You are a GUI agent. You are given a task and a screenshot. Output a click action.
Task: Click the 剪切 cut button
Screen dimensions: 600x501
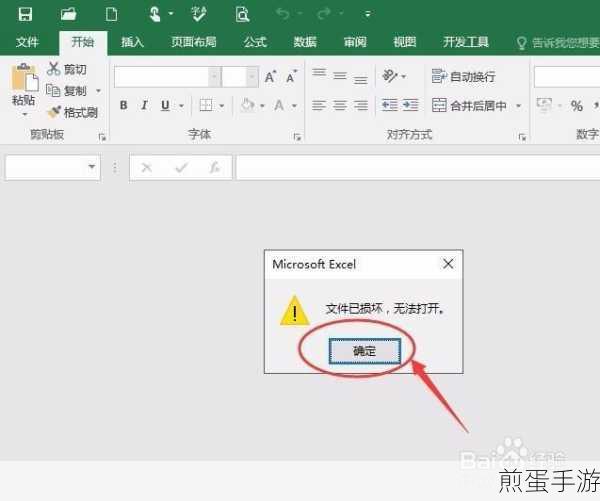coord(67,69)
